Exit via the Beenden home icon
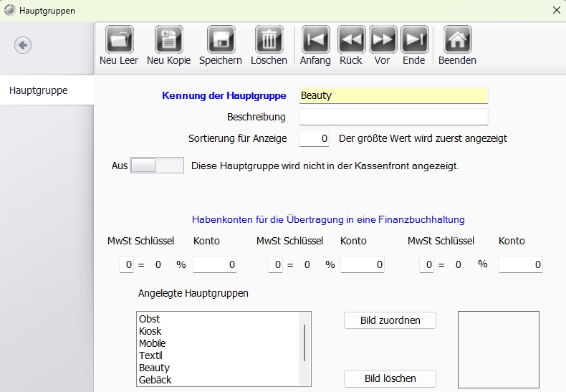566x392 pixels. pos(457,39)
